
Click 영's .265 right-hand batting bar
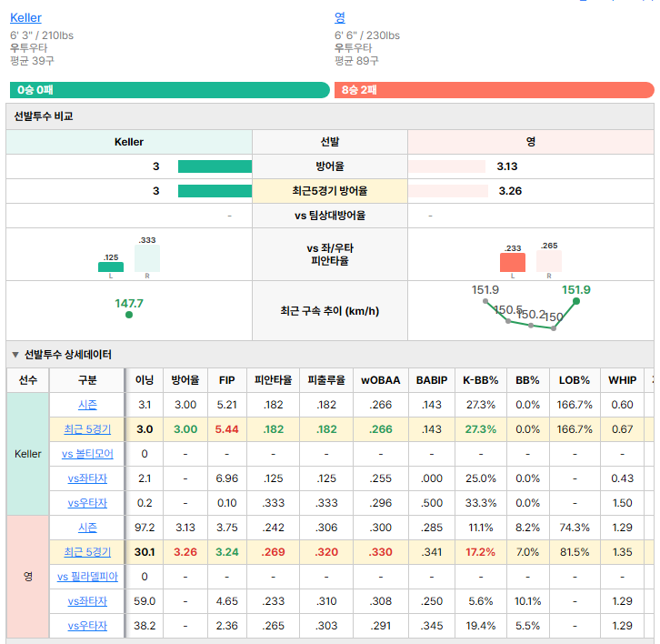549,261
